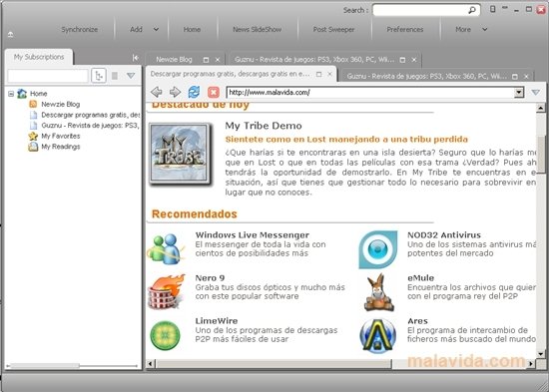This screenshot has width=549, height=392.
Task: Click the eMule donkey icon
Action: pyautogui.click(x=379, y=292)
